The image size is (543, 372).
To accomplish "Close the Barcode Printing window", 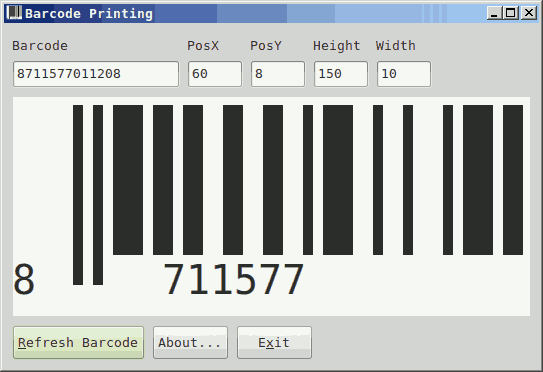I will tap(529, 13).
